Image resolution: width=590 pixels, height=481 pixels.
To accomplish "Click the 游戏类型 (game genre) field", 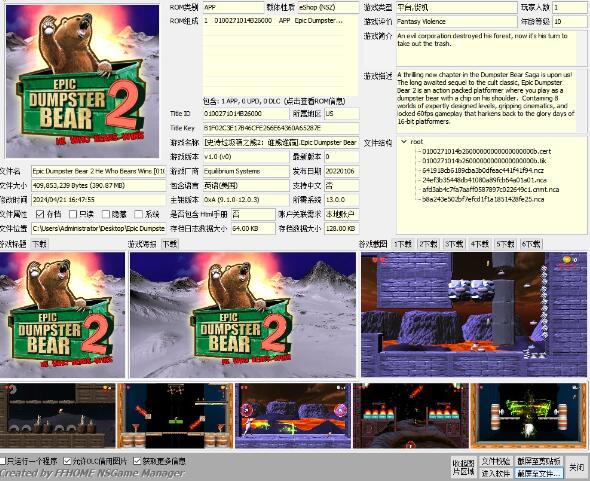I will point(456,7).
